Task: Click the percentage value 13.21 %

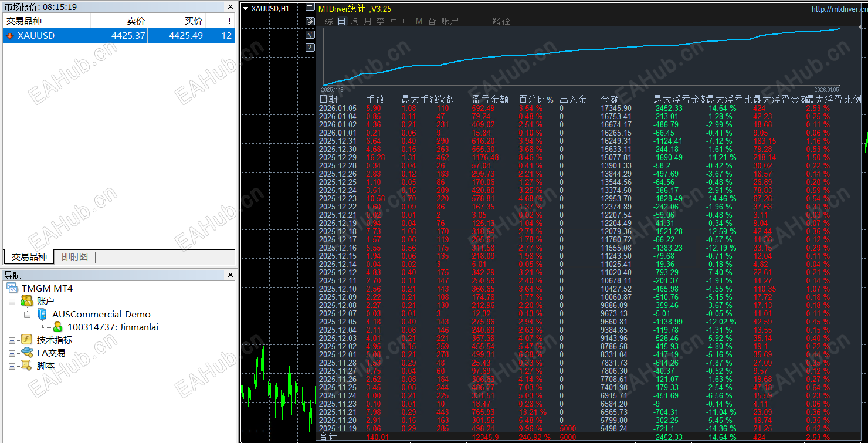Action: tap(533, 412)
